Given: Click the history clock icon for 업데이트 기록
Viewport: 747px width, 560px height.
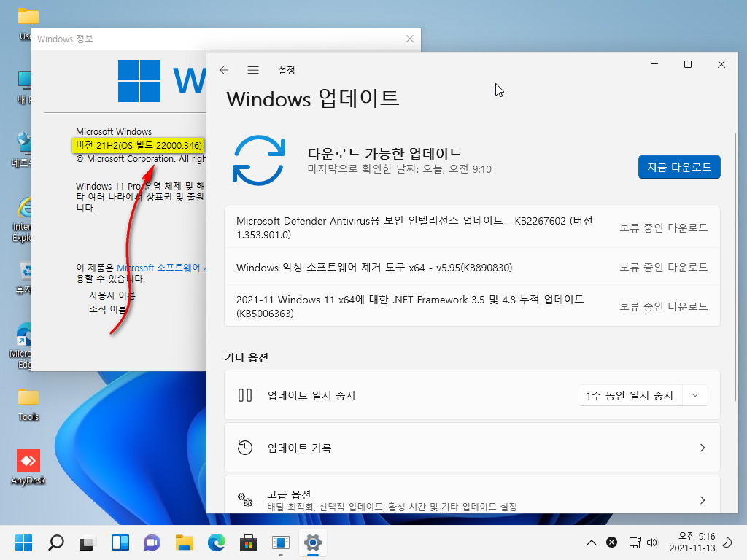Looking at the screenshot, I should (245, 448).
